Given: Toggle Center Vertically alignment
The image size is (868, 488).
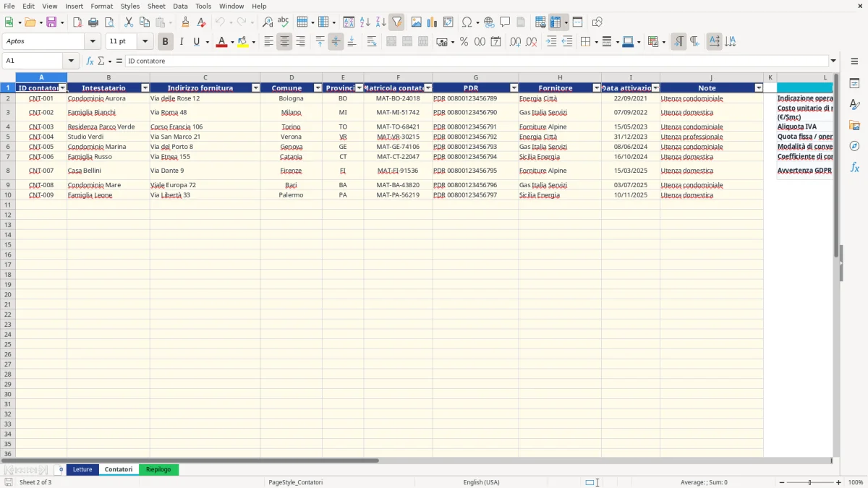Looking at the screenshot, I should (x=336, y=42).
